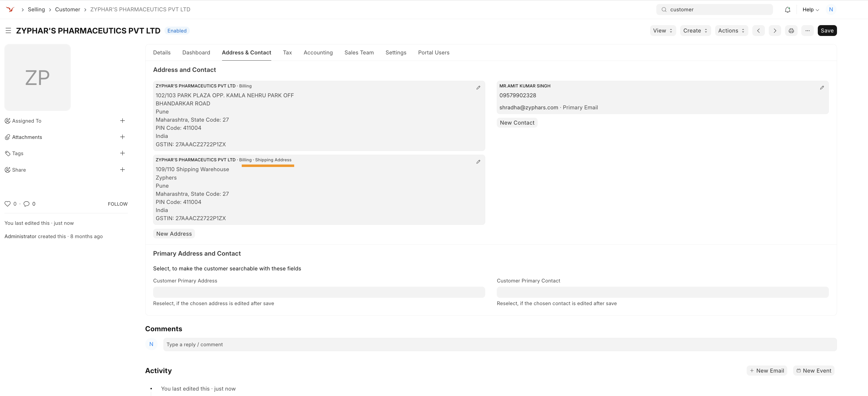Open the ERPNext home logo
The height and width of the screenshot is (396, 868).
[x=10, y=9]
